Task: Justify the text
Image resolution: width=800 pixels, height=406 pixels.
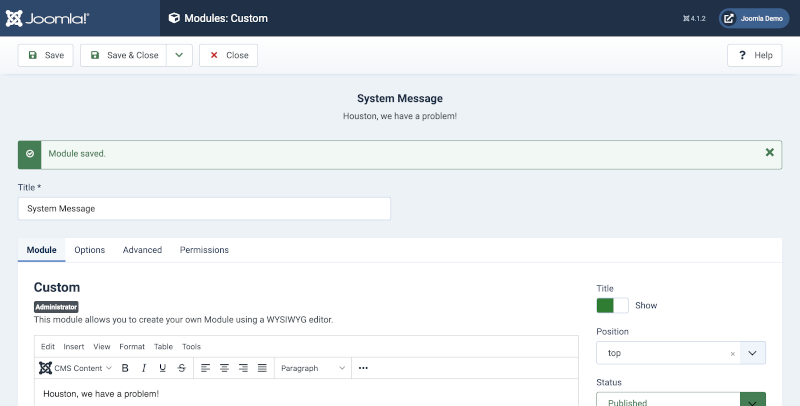Action: tap(262, 368)
